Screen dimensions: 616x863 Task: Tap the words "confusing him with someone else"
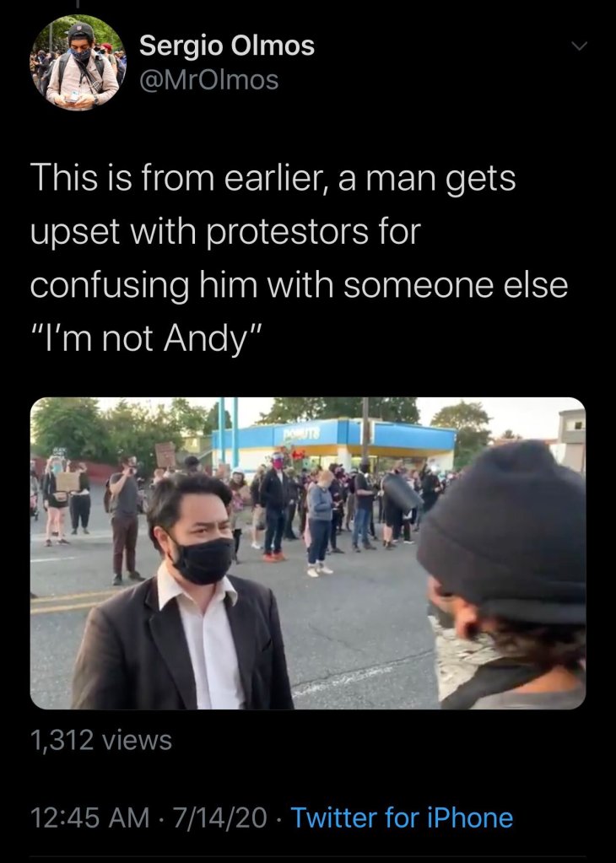coord(299,285)
